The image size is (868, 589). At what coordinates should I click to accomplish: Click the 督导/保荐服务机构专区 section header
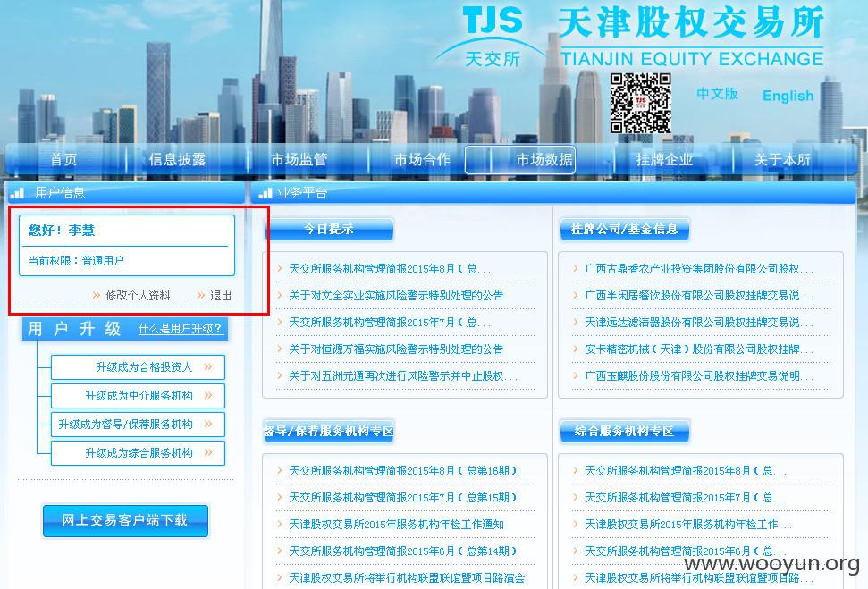click(x=329, y=431)
